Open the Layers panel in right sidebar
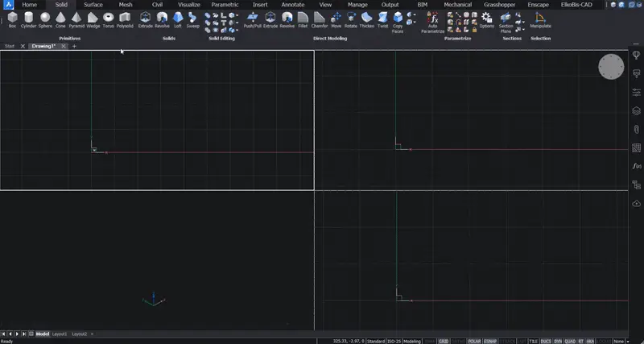644x344 pixels. tap(636, 110)
